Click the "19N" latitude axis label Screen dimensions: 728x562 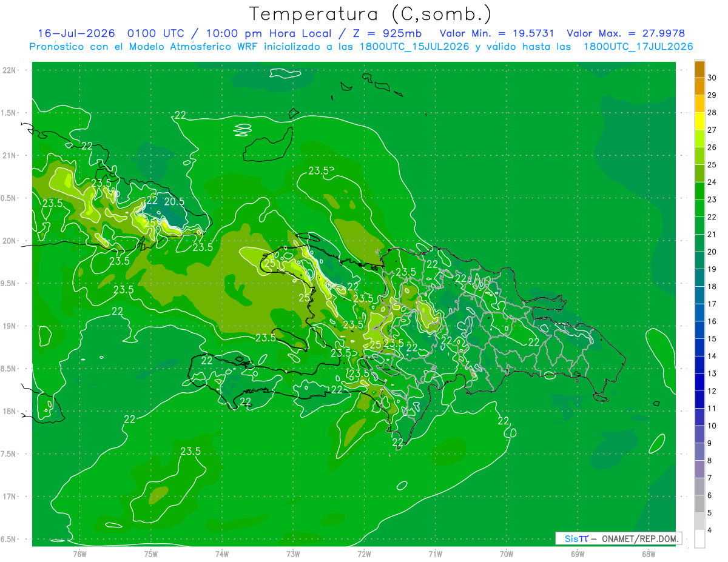(x=10, y=326)
